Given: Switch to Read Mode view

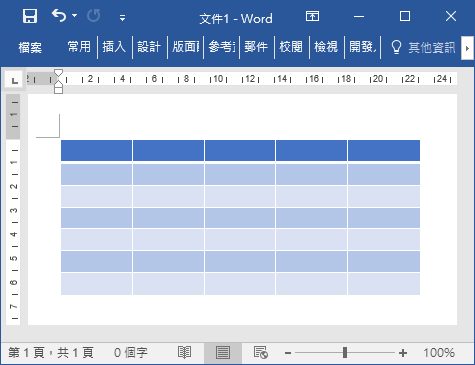Looking at the screenshot, I should point(184,352).
